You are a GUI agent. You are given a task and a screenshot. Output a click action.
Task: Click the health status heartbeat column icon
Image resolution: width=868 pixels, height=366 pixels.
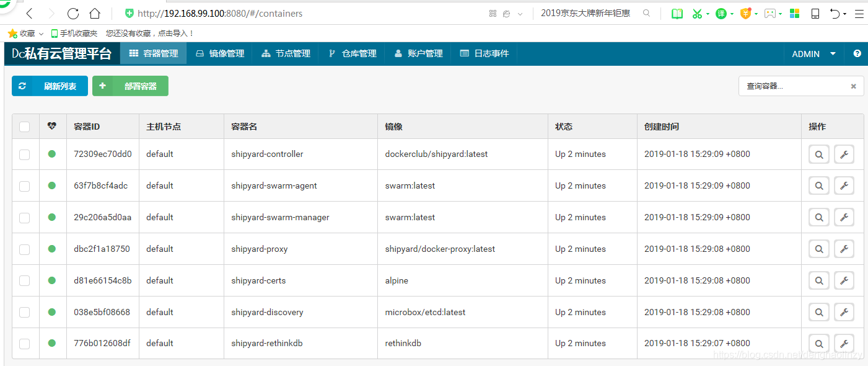52,127
